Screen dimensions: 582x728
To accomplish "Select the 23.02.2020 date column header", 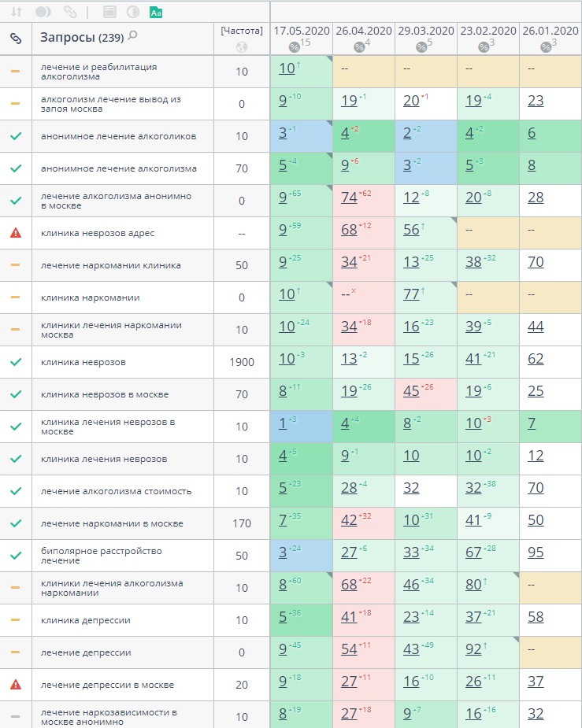I will pyautogui.click(x=487, y=31).
